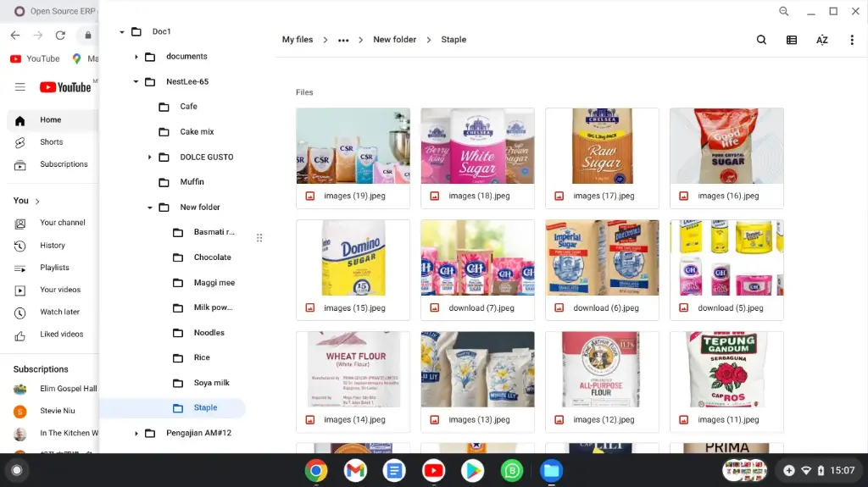Select images (18).jpeg White Sugar thumbnail
Image resolution: width=868 pixels, height=487 pixels.
pyautogui.click(x=478, y=158)
